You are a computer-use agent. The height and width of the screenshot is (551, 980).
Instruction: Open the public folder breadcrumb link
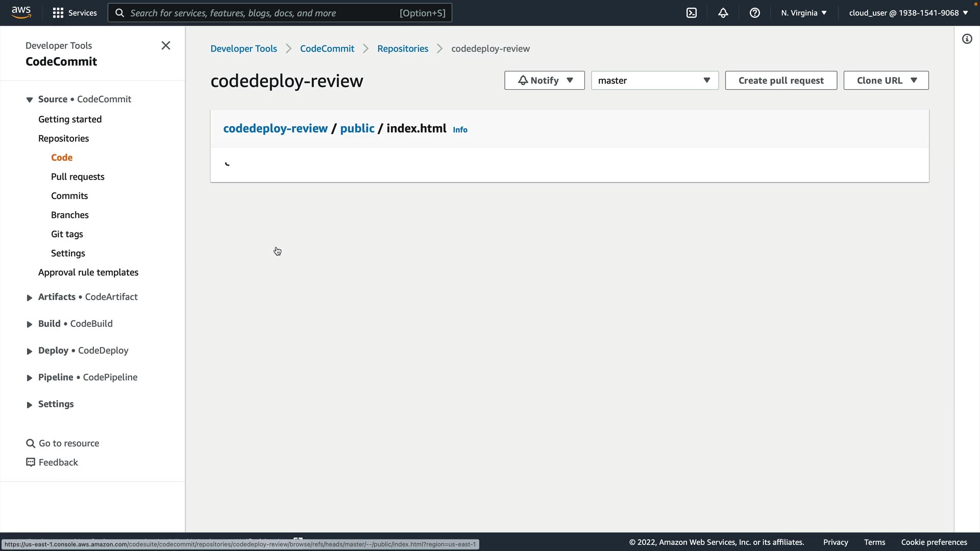pyautogui.click(x=357, y=129)
